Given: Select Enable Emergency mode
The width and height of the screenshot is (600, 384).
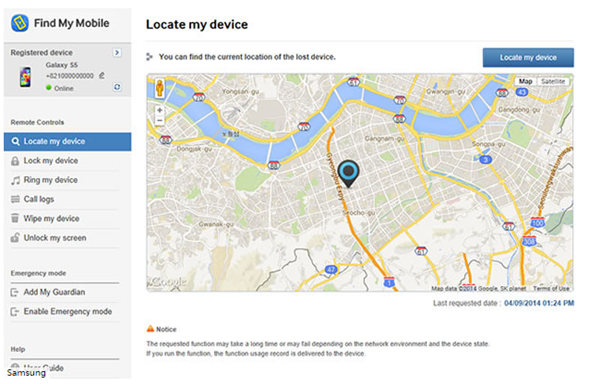Looking at the screenshot, I should click(x=67, y=312).
